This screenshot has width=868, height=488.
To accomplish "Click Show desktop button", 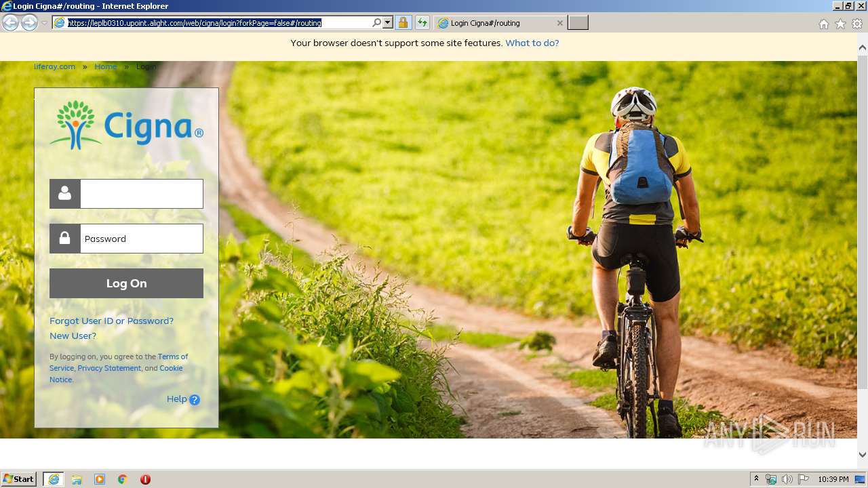I will tap(861, 479).
